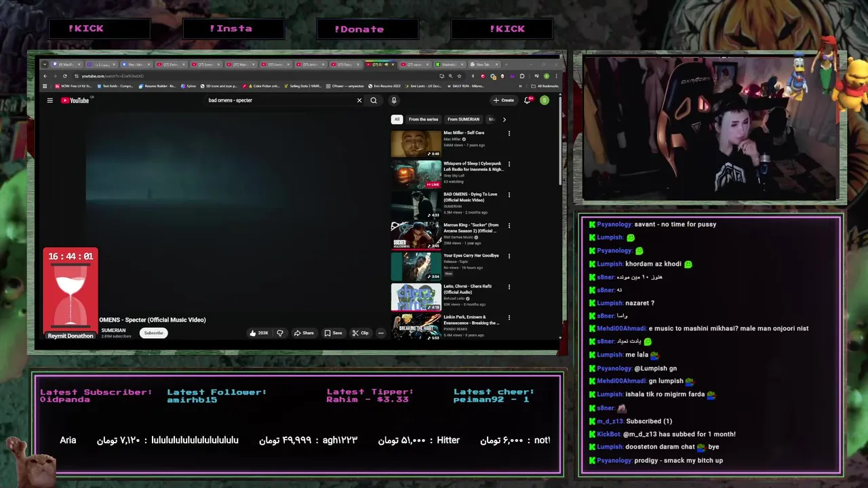Open the Chera Rafti thumbnail

pyautogui.click(x=416, y=297)
